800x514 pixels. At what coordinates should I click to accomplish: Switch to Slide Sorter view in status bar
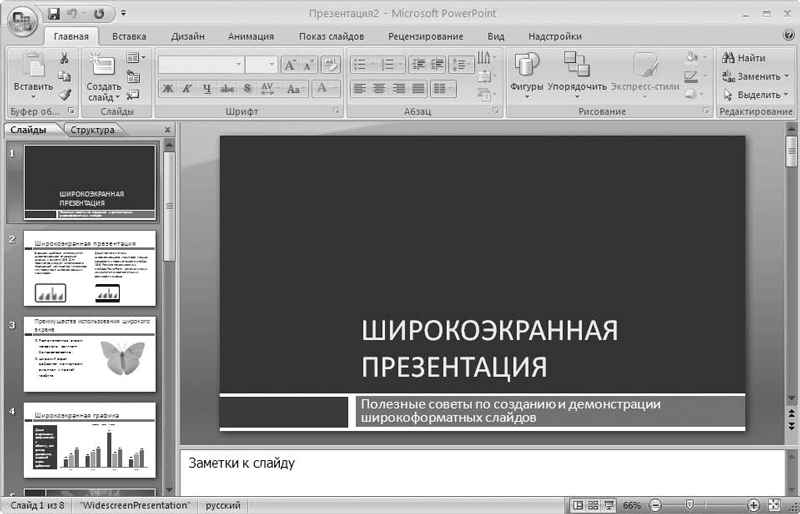tap(593, 506)
